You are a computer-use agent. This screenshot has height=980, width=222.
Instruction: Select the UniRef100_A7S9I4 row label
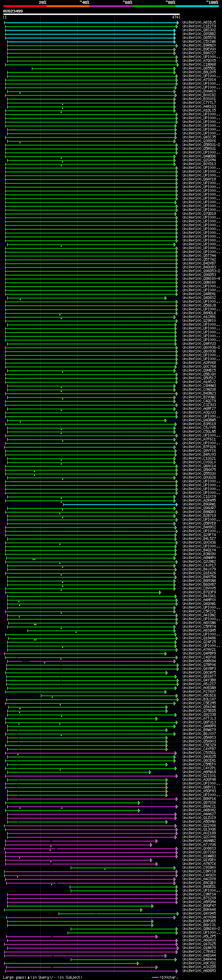tap(199, 80)
